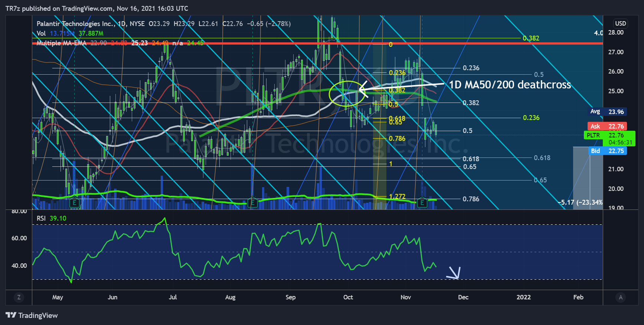The width and height of the screenshot is (644, 325).
Task: Click the Aug label on time axis
Action: [230, 297]
